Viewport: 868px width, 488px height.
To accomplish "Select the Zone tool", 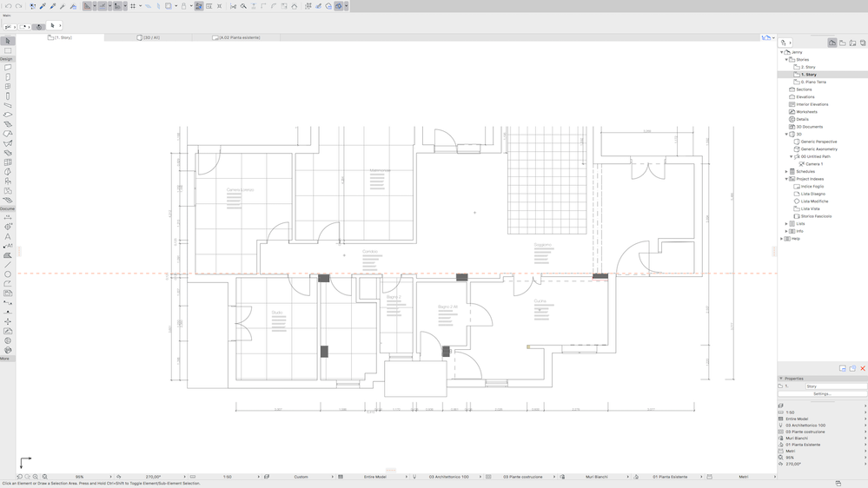I will pyautogui.click(x=8, y=190).
